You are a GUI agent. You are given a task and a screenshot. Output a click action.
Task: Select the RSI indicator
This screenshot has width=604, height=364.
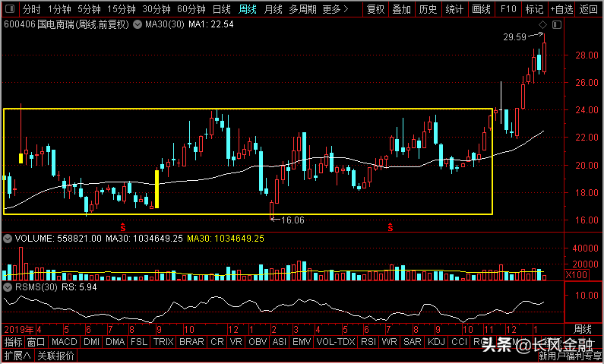click(x=368, y=342)
